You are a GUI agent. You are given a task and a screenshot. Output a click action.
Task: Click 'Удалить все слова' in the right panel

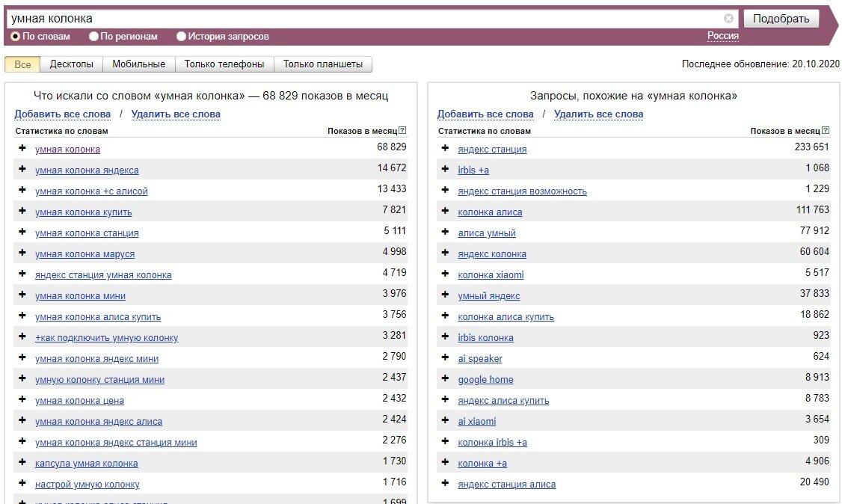tap(599, 114)
